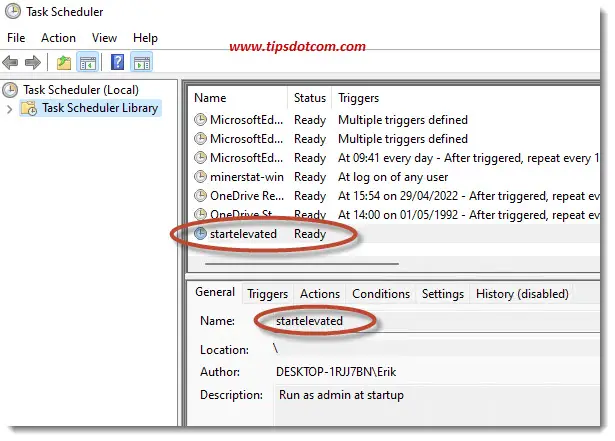Click the Author value DESKTOP-1RJJ7BN\Erik

point(336,372)
